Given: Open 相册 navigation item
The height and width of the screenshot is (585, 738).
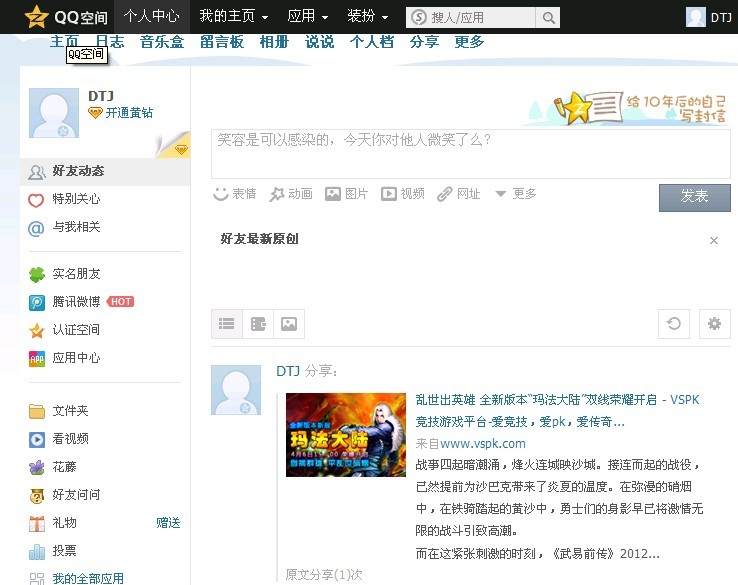Looking at the screenshot, I should coord(274,42).
